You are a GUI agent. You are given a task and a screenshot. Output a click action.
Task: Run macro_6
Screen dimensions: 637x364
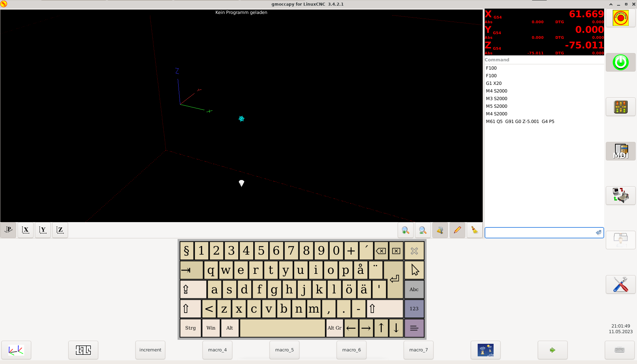point(352,350)
